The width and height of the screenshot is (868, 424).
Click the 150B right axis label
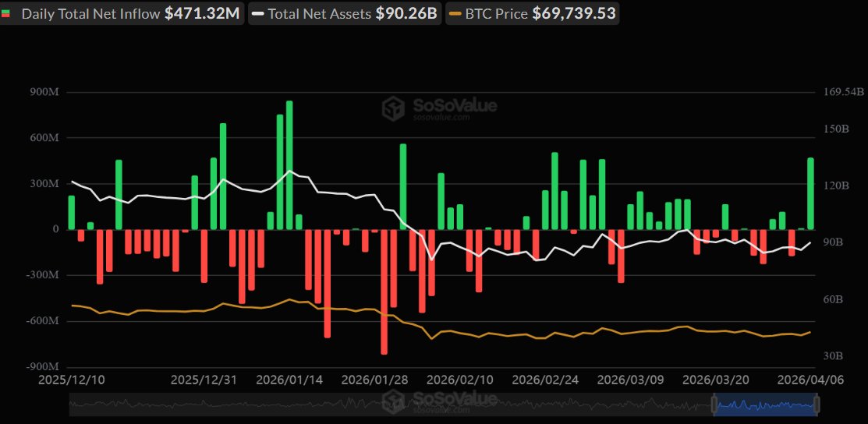click(836, 129)
